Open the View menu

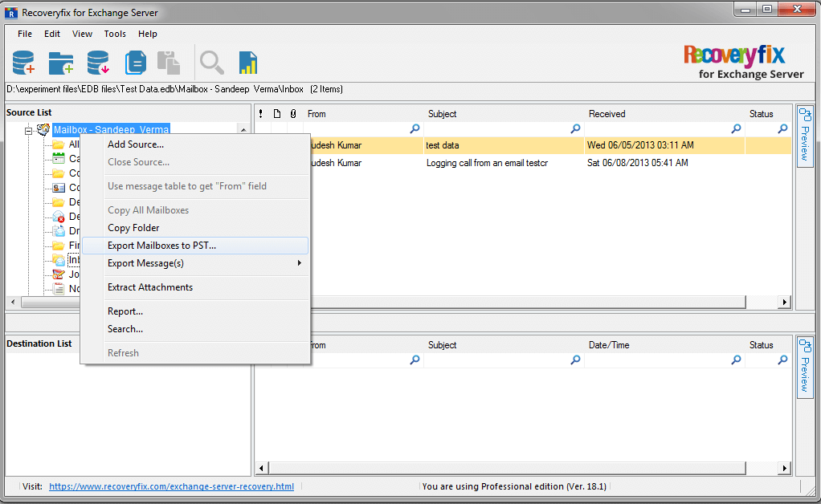pos(82,34)
